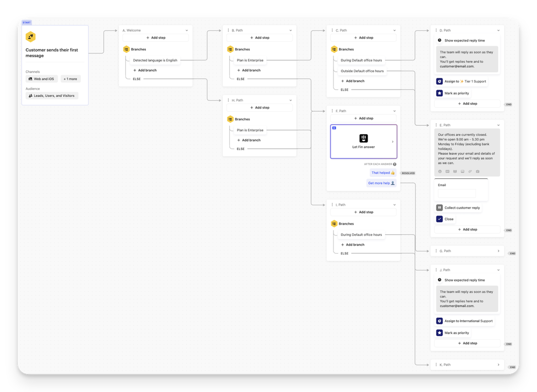Click Mark as priority star icon in J. Path

(439, 333)
